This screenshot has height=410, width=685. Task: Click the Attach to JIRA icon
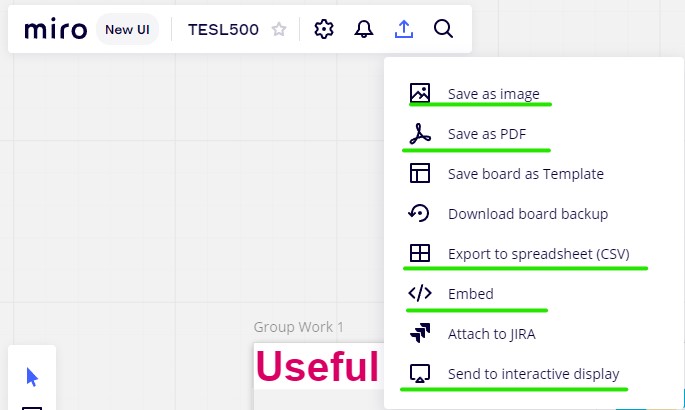[420, 334]
